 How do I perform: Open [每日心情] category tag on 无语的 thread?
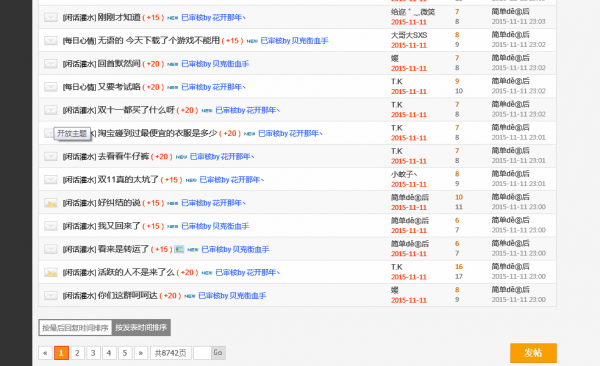[x=79, y=41]
